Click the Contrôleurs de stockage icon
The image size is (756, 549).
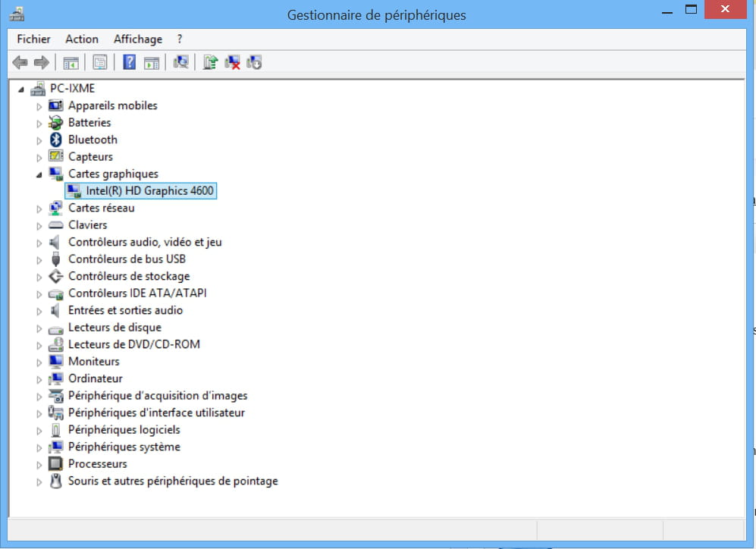click(x=56, y=276)
